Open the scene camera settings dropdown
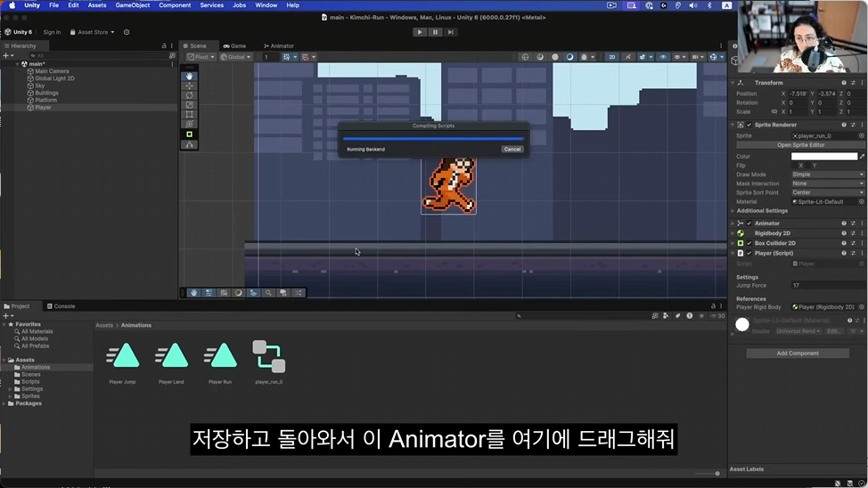 pos(698,57)
